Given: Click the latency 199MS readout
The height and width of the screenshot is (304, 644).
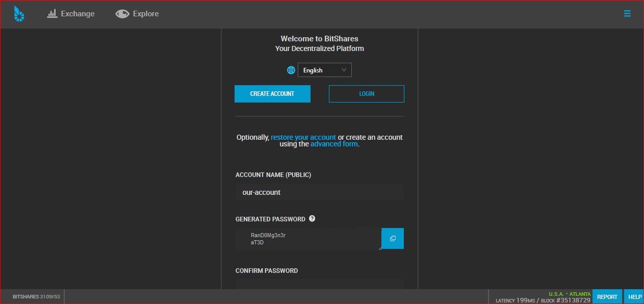Looking at the screenshot, I should (x=516, y=300).
